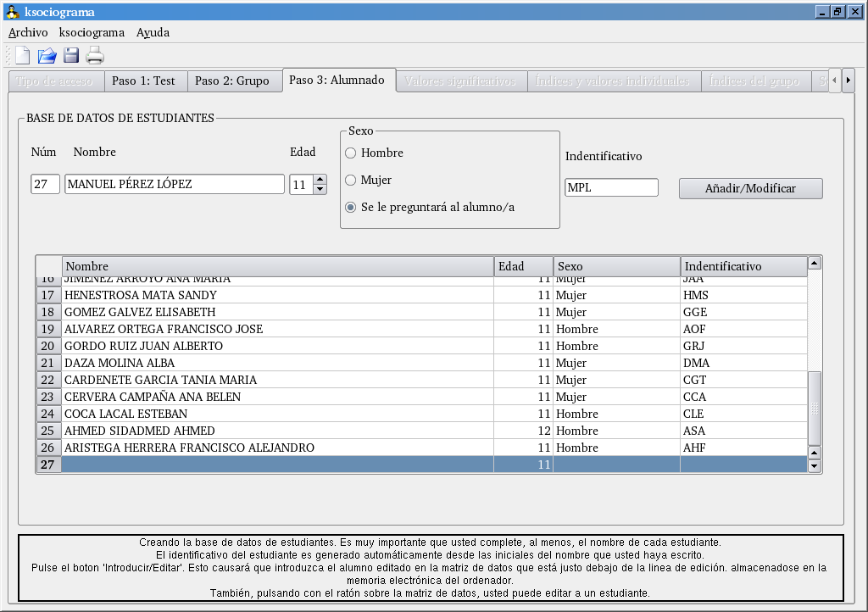Select the Mujer radio button
The image size is (868, 612).
[x=350, y=180]
